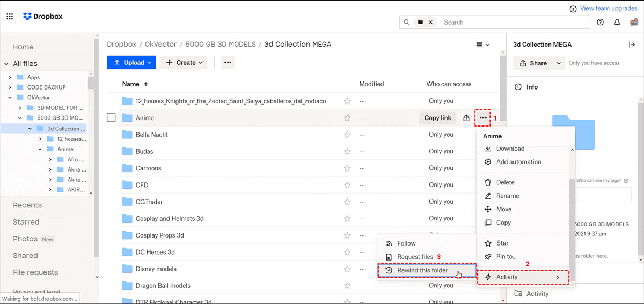Change the list view layout

[x=483, y=45]
